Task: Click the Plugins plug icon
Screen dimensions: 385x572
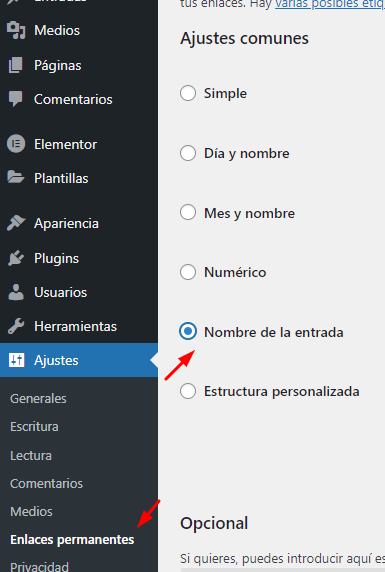Action: click(x=16, y=258)
